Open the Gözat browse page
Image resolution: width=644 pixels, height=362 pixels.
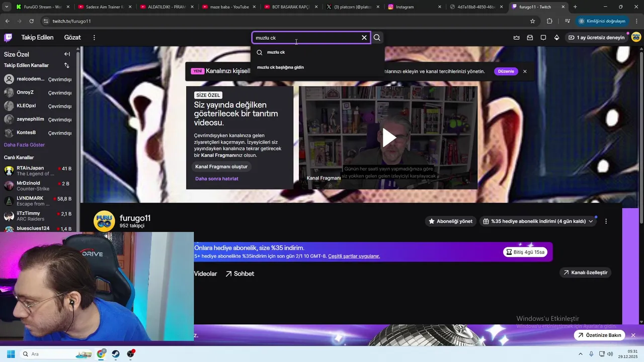click(x=72, y=38)
